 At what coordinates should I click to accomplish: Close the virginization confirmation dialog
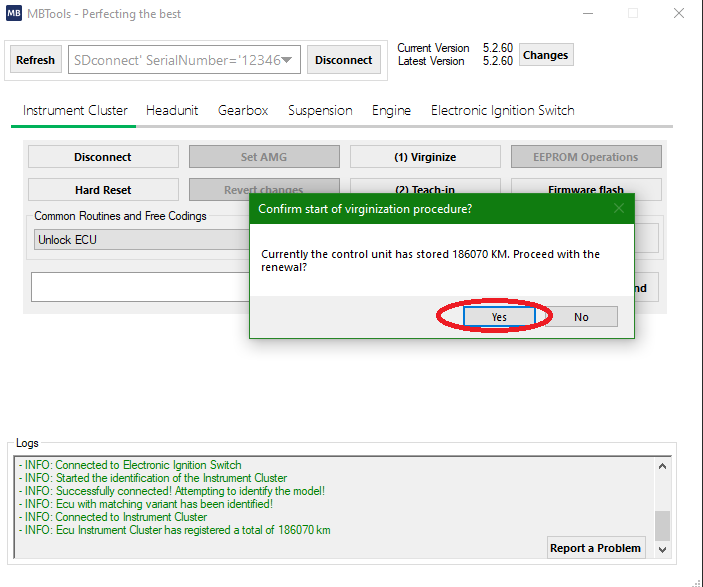[618, 209]
